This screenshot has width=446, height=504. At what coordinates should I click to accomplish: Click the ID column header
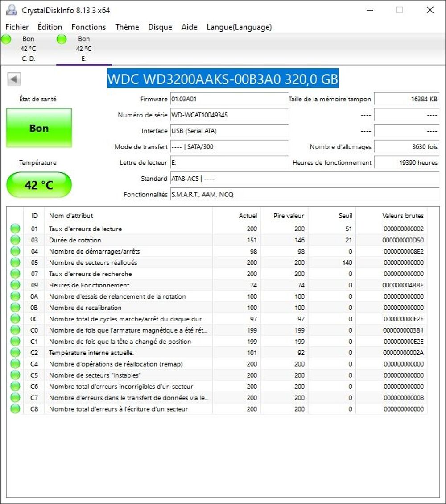[x=34, y=215]
